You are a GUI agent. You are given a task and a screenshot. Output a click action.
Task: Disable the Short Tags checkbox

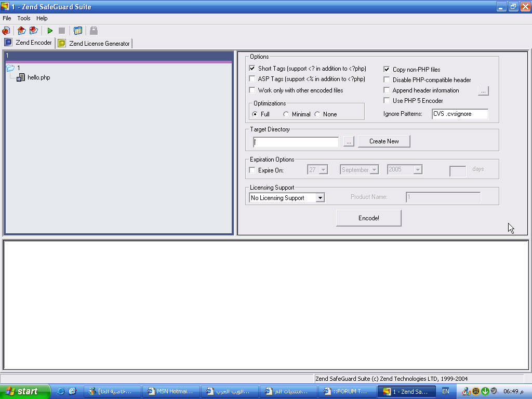(x=252, y=69)
